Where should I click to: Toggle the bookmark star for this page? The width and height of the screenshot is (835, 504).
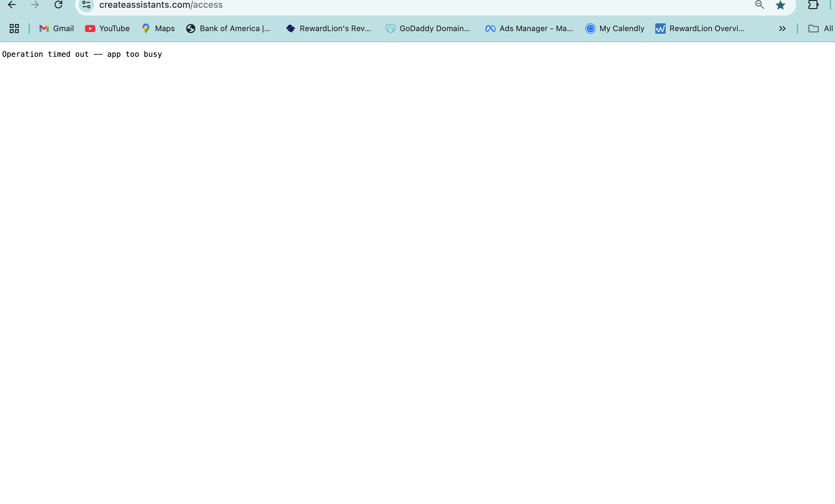pos(781,5)
